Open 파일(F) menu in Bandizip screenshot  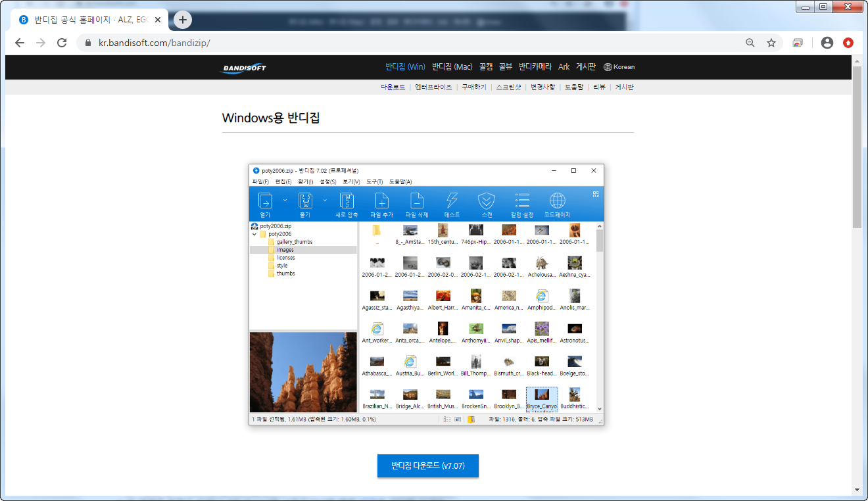260,181
